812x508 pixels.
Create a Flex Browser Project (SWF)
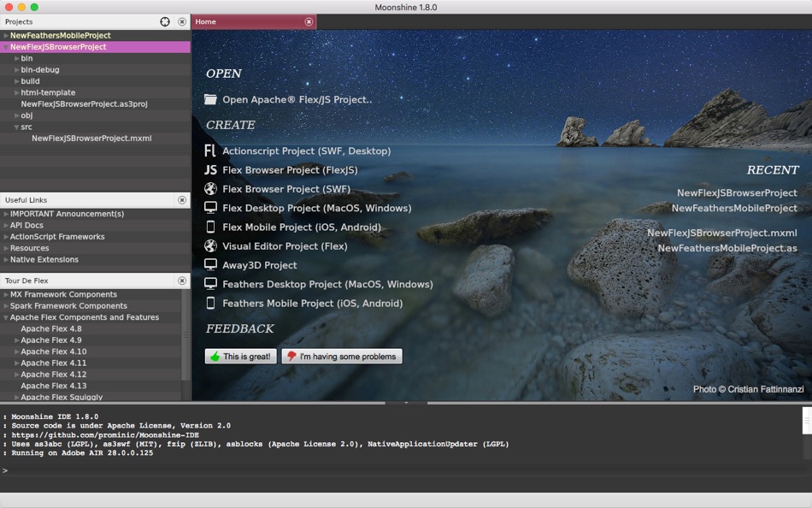(x=286, y=189)
